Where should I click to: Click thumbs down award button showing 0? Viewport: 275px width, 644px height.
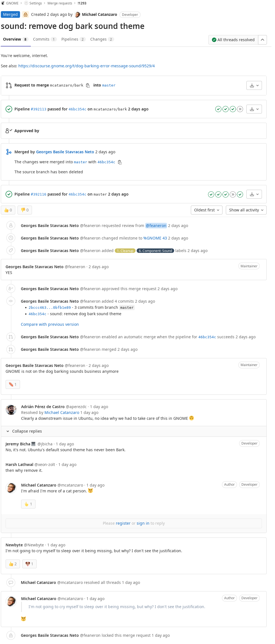[x=25, y=210]
